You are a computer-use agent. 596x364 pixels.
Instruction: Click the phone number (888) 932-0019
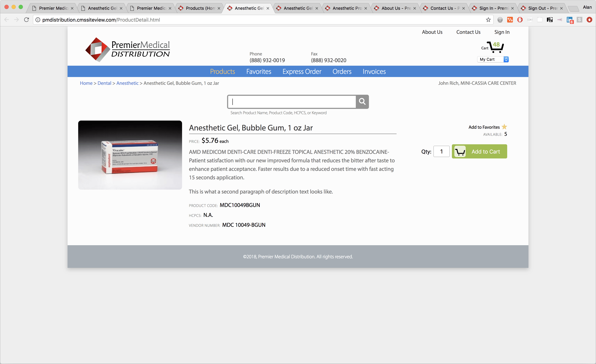point(267,60)
